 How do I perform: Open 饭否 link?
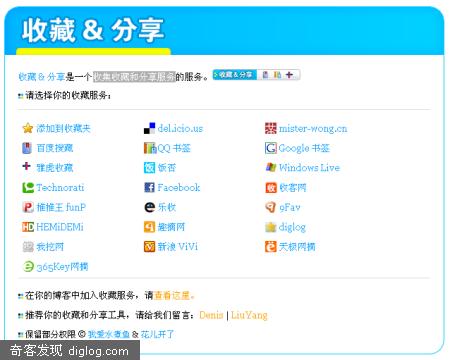point(167,168)
